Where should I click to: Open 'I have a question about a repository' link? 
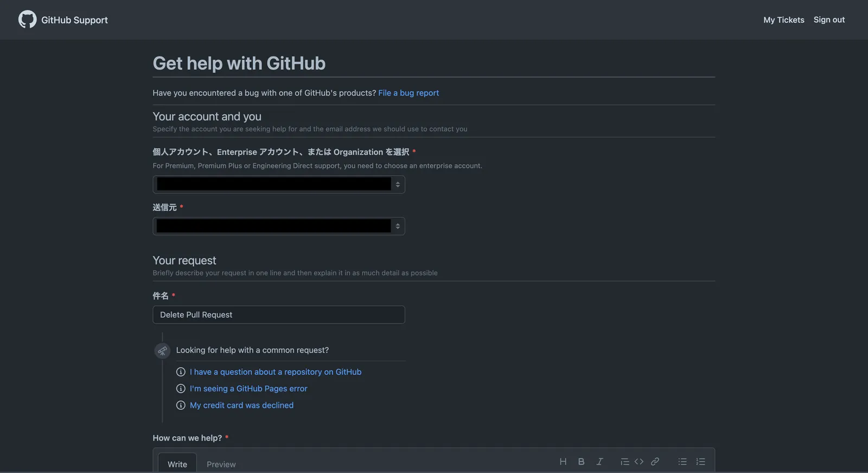pos(276,372)
